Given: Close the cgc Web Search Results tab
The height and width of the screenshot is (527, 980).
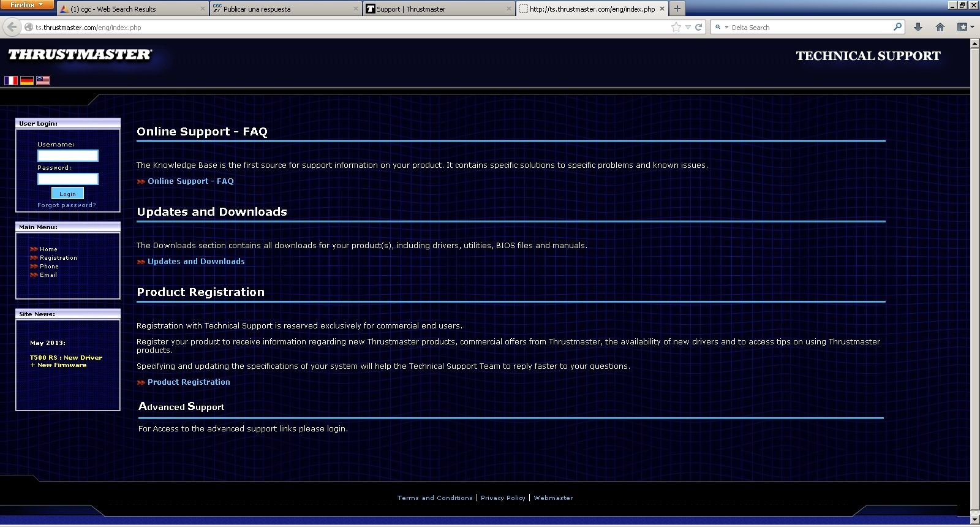Looking at the screenshot, I should (x=203, y=9).
